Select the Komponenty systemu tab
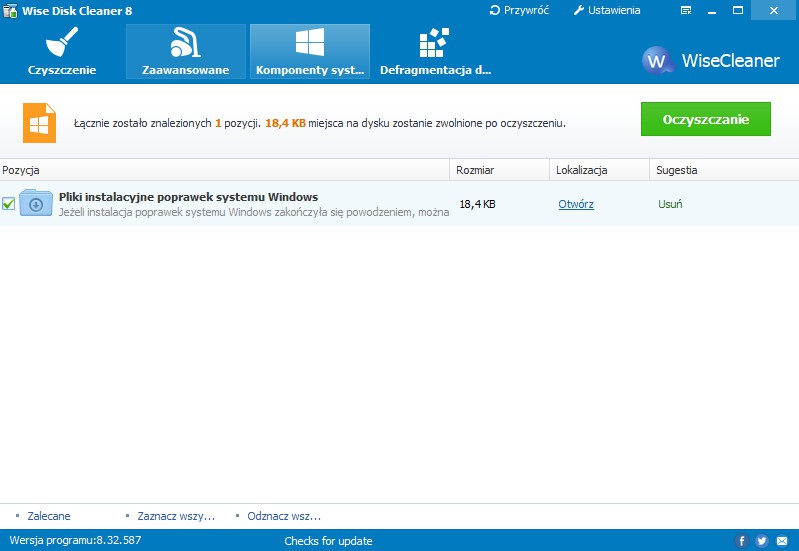 [310, 51]
